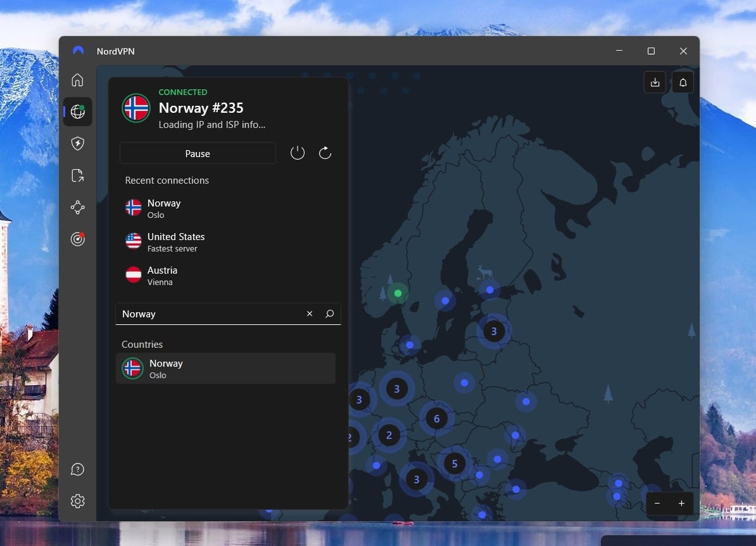The image size is (756, 546).
Task: Click the search magnifier icon
Action: (x=329, y=314)
